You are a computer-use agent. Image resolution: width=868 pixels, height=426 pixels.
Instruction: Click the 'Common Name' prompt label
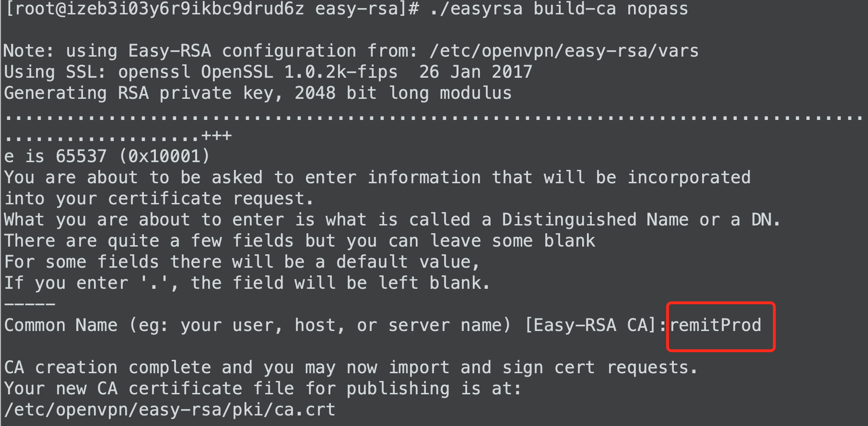click(x=60, y=325)
